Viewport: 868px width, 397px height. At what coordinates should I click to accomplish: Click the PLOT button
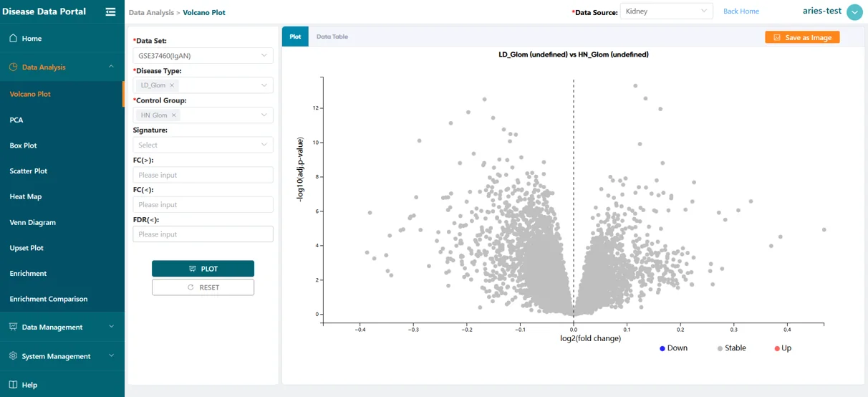coord(203,269)
